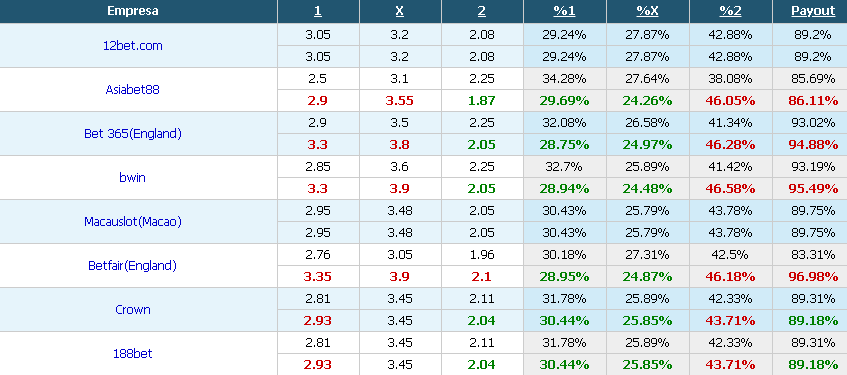Select Asiabet88's green 1.87 away odds
The width and height of the screenshot is (847, 375).
pos(482,101)
